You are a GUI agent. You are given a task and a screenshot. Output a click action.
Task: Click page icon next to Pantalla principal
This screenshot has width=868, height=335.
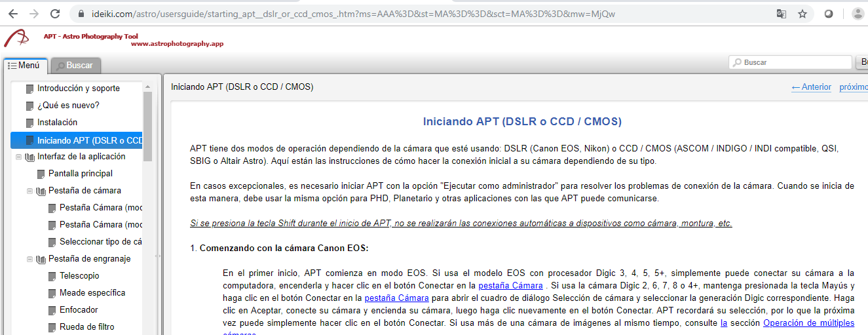coord(40,174)
